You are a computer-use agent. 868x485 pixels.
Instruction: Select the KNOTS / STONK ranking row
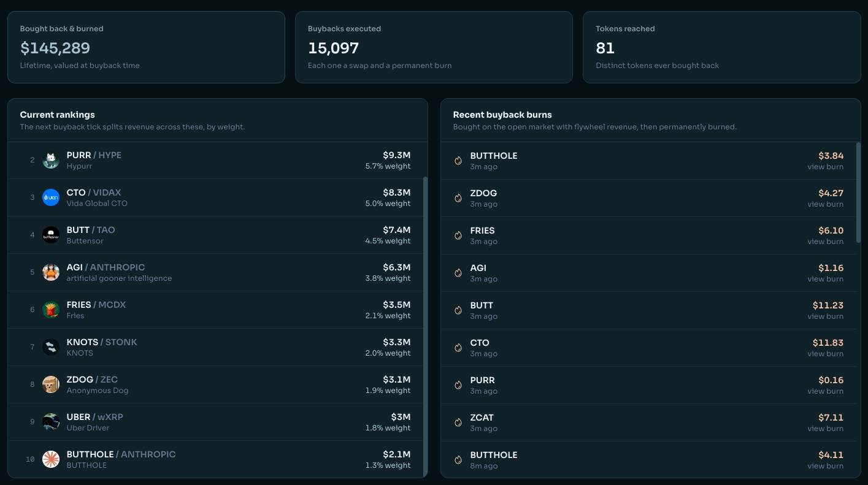click(218, 347)
